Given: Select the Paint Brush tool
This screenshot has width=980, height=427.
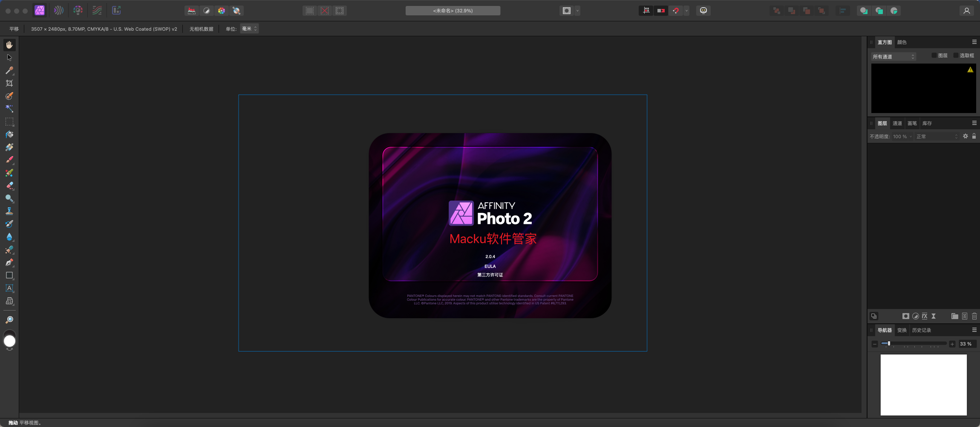Looking at the screenshot, I should (9, 160).
